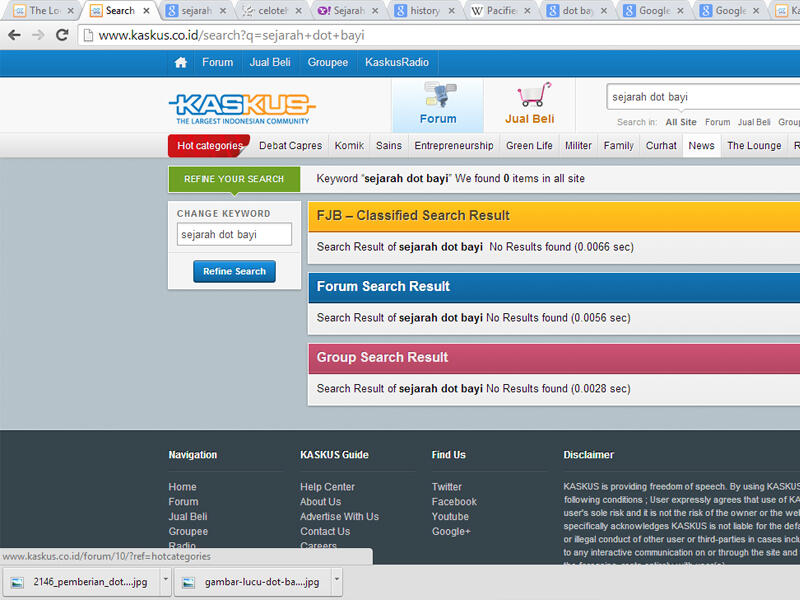
Task: Click the Forum Search Result heading
Action: 383,287
